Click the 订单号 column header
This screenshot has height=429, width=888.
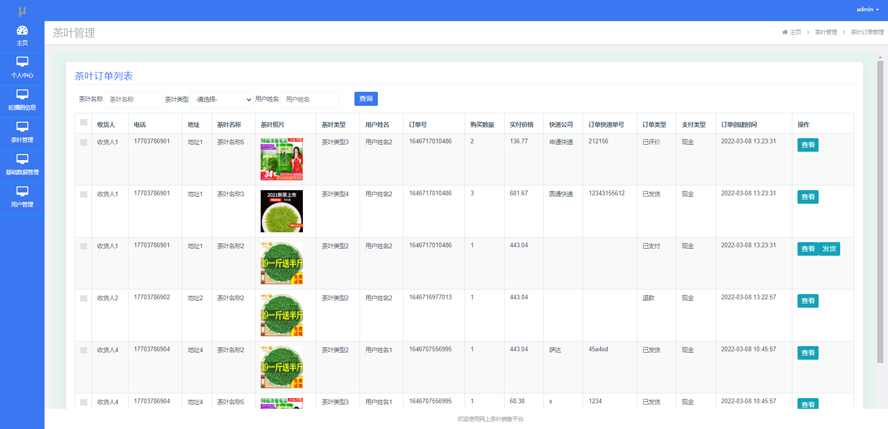[x=417, y=125]
